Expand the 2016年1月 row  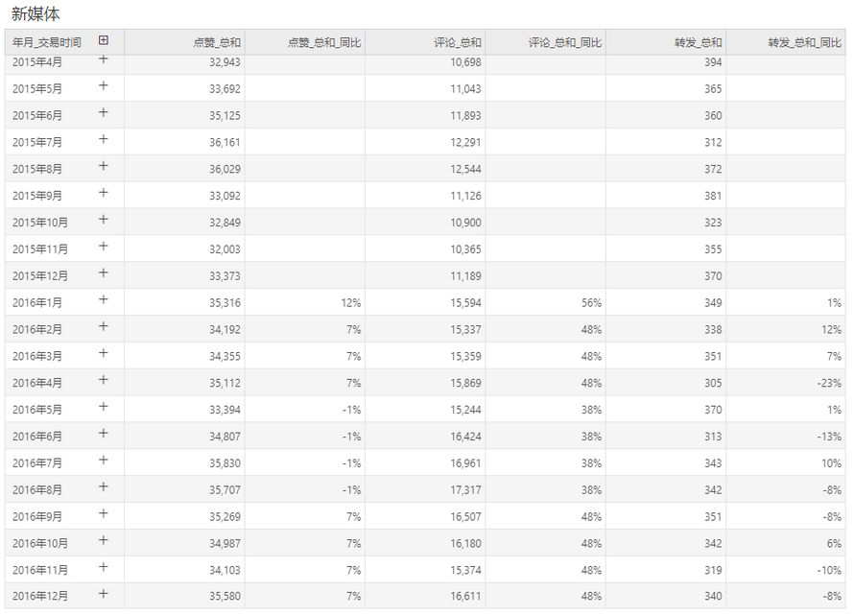[103, 299]
